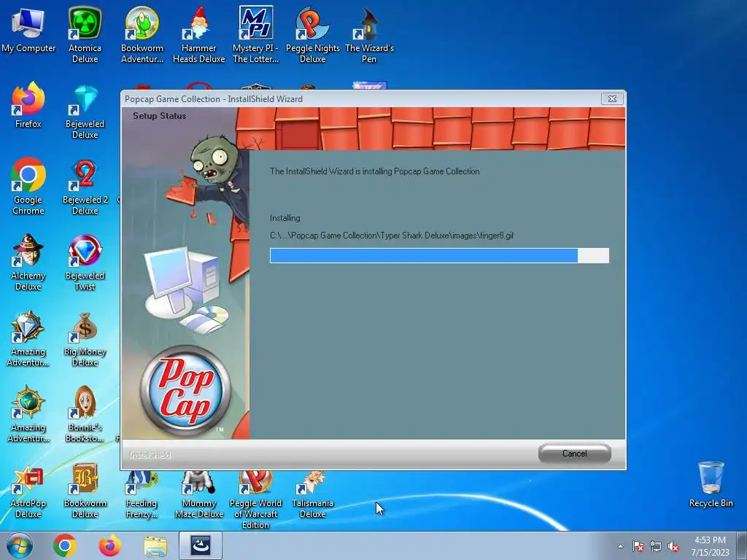The width and height of the screenshot is (747, 560).
Task: Select the Atomica Deluxe shortcut
Action: pyautogui.click(x=85, y=34)
